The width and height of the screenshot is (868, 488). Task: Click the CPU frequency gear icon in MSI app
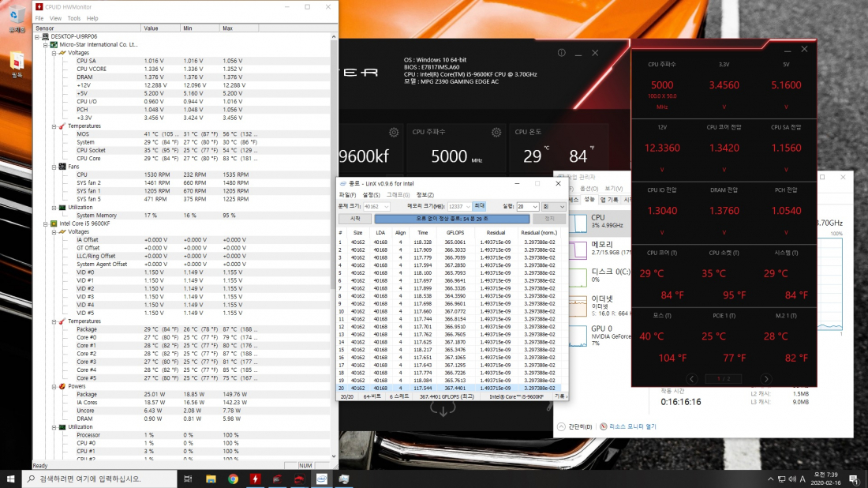pos(496,133)
